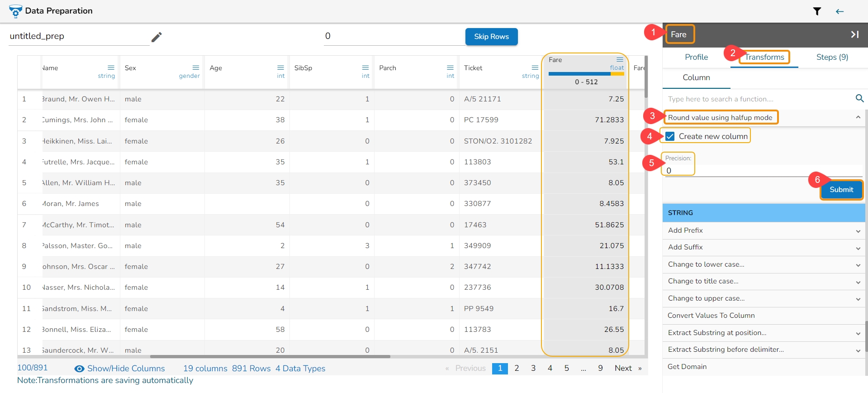
Task: Open the Ticket column menu icon
Action: click(x=535, y=68)
